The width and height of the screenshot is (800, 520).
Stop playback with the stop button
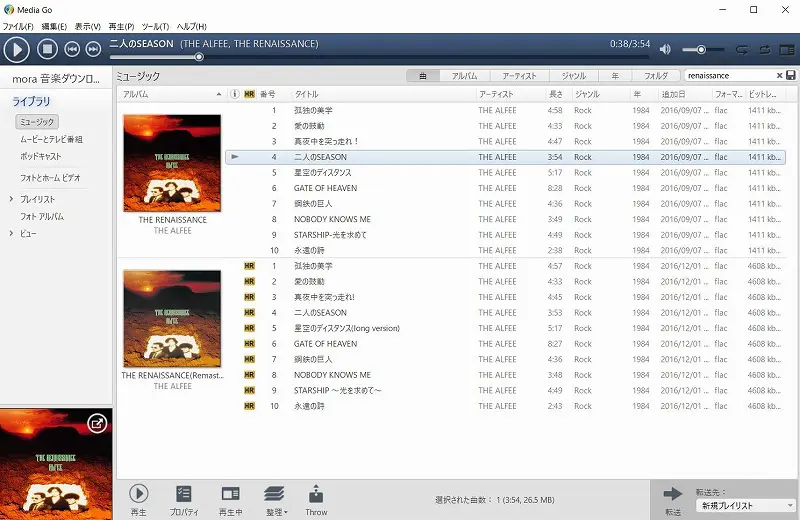[x=47, y=49]
